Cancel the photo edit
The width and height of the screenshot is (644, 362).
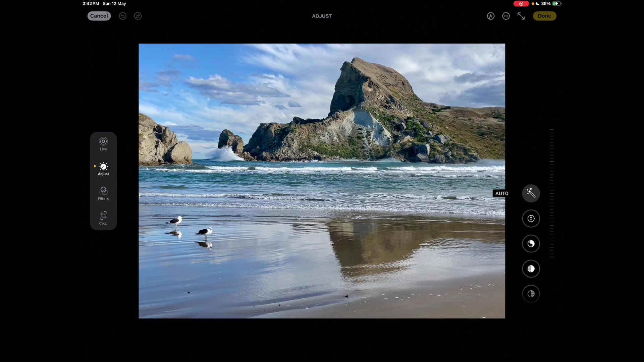(x=99, y=16)
